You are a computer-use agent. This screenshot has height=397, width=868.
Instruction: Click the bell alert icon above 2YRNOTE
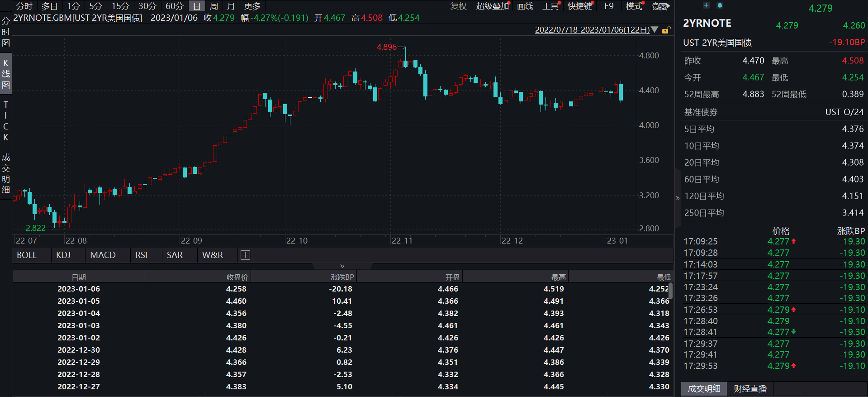point(720,5)
